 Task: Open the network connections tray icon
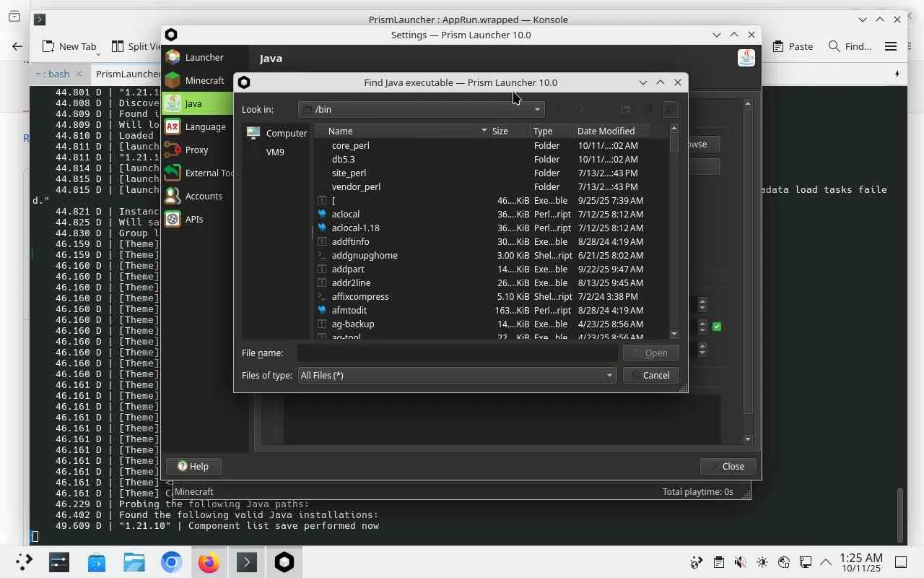click(806, 562)
